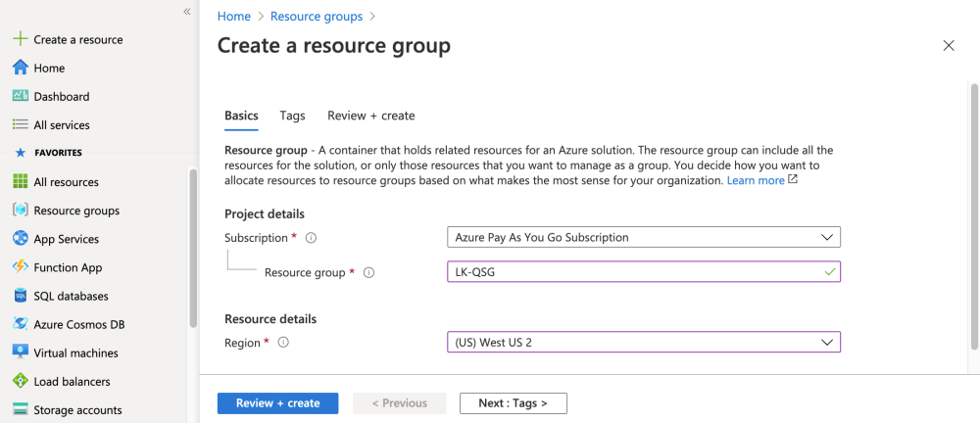Open the Learn more link
980x423 pixels.
click(756, 180)
